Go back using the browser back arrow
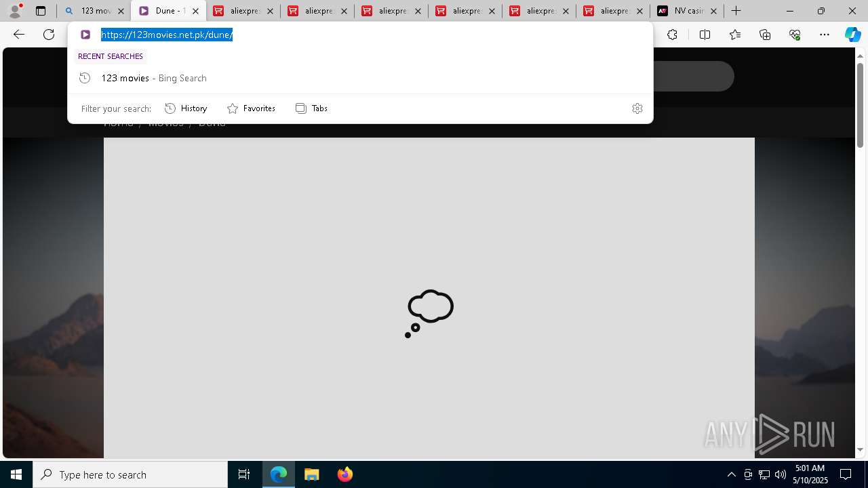 [19, 35]
